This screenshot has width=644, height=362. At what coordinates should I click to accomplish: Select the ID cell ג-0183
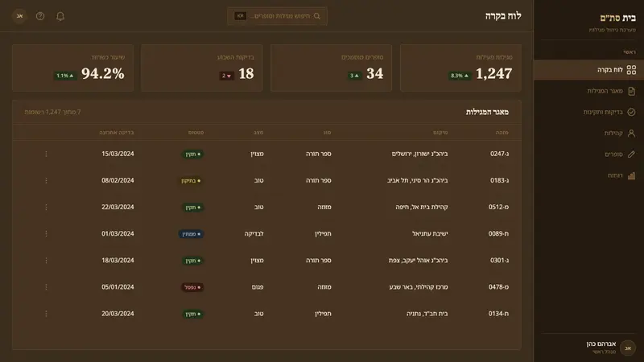pos(499,180)
